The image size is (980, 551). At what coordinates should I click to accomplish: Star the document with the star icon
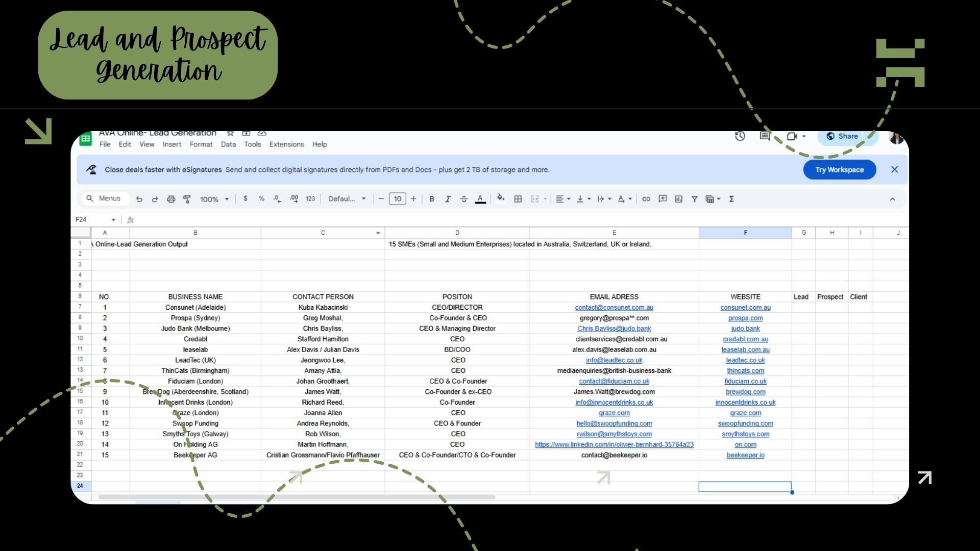pos(230,133)
